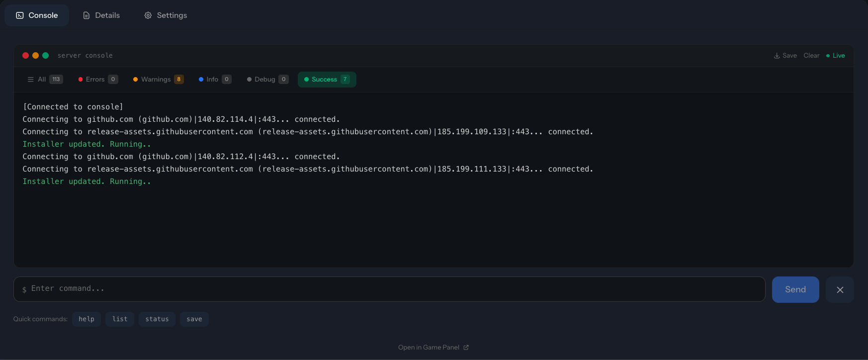Screen dimensions: 868x360
Task: Click the Success count badge 7
Action: tap(345, 80)
